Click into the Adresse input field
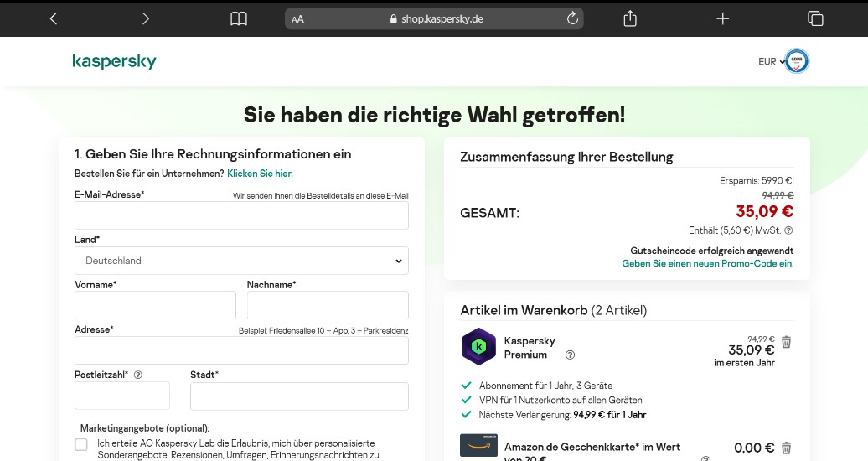 click(241, 350)
